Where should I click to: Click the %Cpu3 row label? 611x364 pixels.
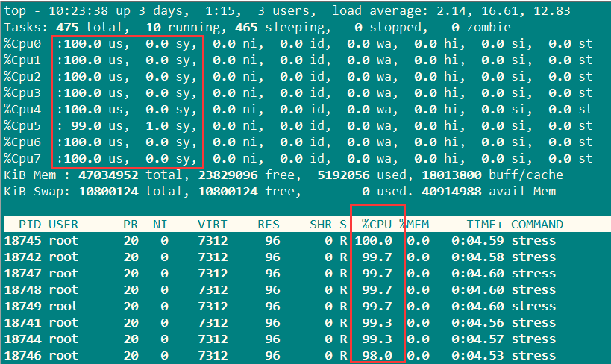22,92
